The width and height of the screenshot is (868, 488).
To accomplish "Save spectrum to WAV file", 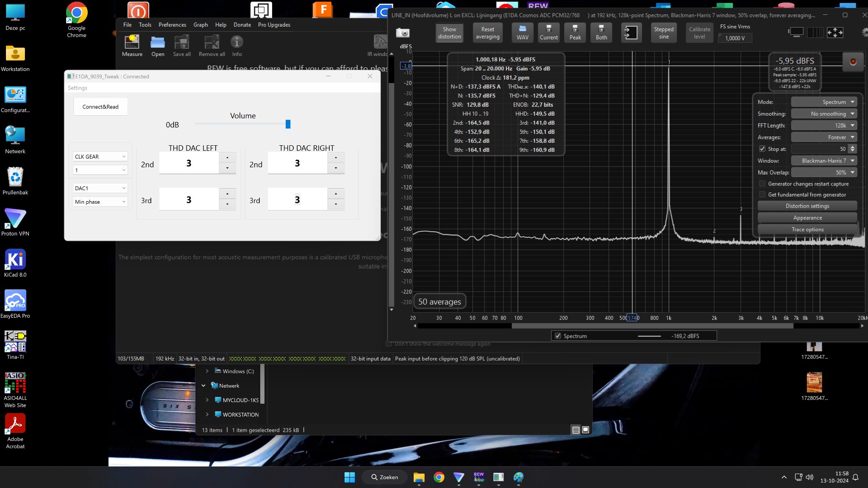I will point(522,33).
